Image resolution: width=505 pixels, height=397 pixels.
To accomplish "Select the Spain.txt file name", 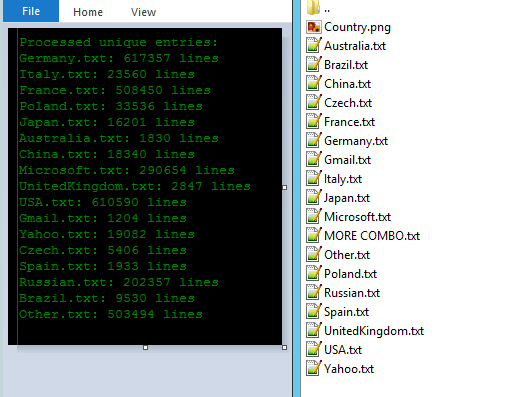I will [x=347, y=312].
